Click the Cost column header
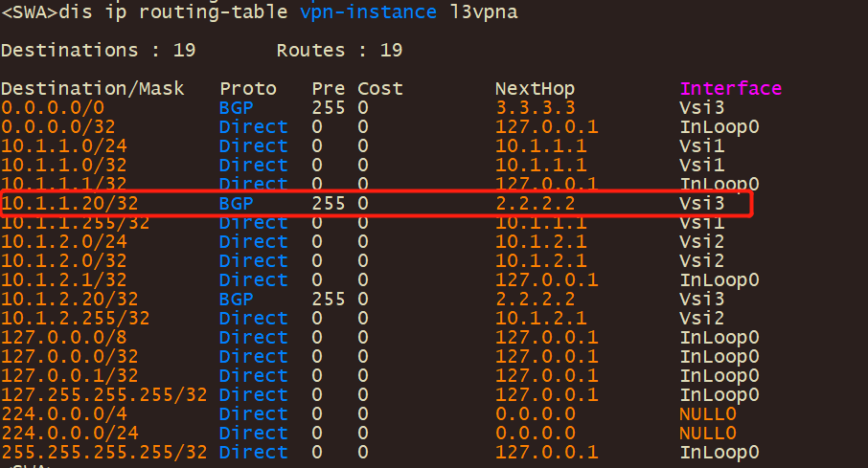This screenshot has width=868, height=468. click(x=380, y=89)
